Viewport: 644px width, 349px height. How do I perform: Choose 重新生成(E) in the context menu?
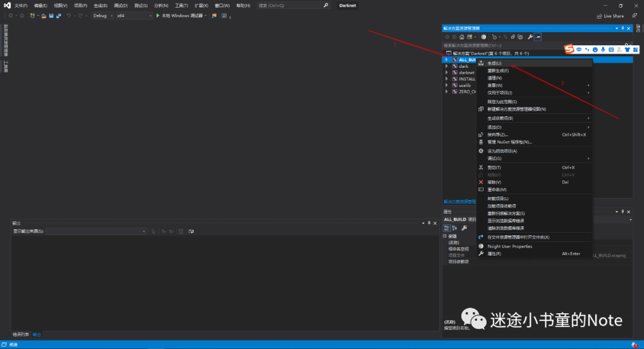(534, 71)
